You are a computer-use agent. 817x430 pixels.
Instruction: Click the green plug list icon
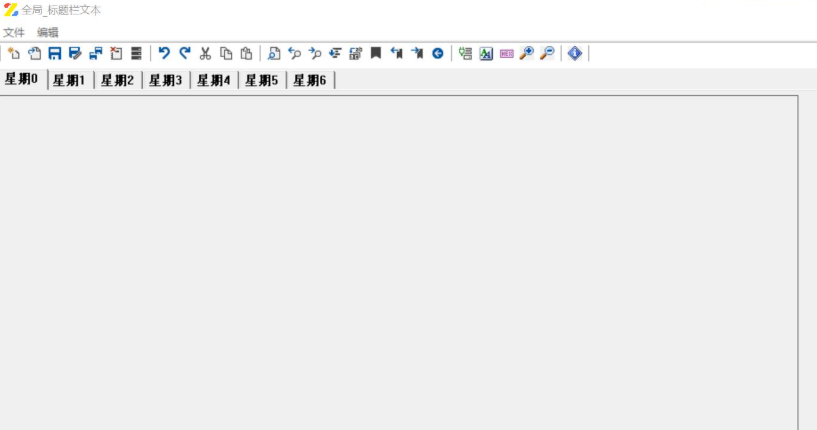click(465, 53)
